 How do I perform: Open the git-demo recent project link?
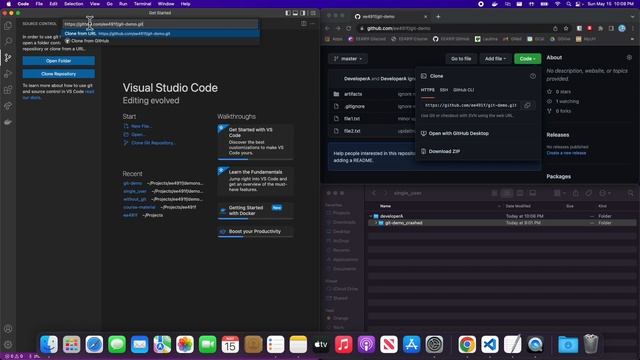(x=133, y=183)
